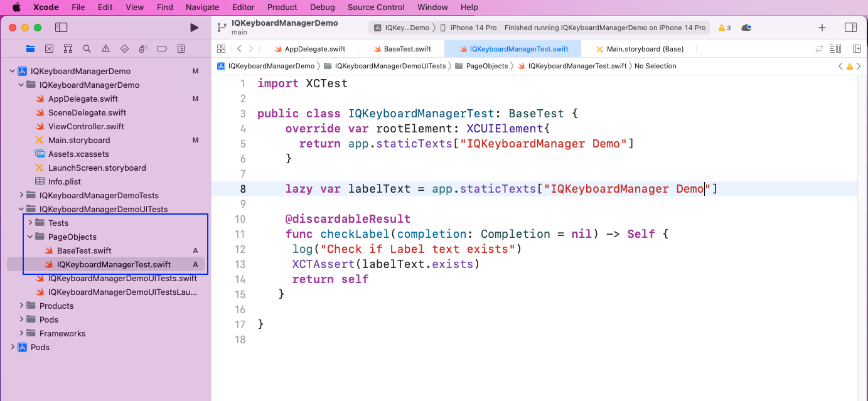Open the Library with plus button

point(822,28)
